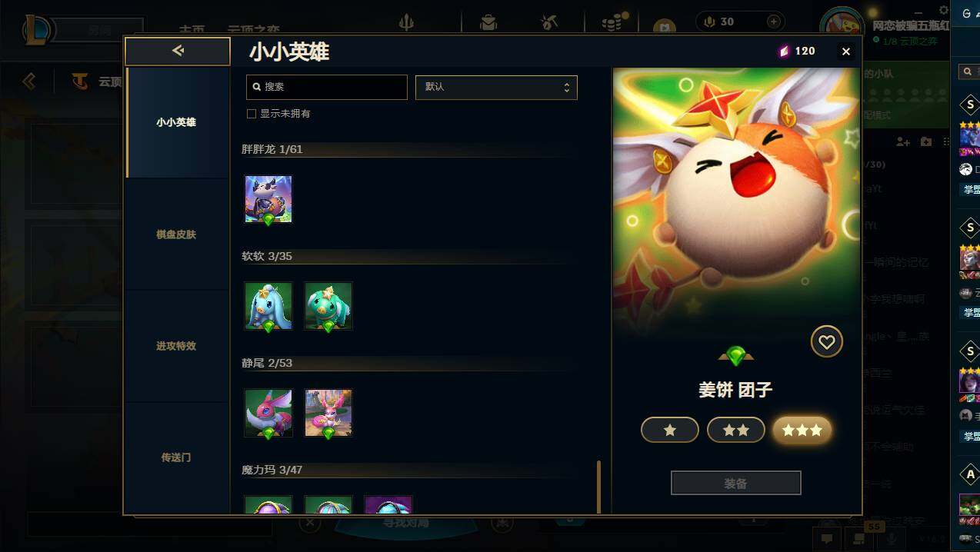980x552 pixels.
Task: Enable the 显示未拥有 checkbox
Action: click(251, 114)
